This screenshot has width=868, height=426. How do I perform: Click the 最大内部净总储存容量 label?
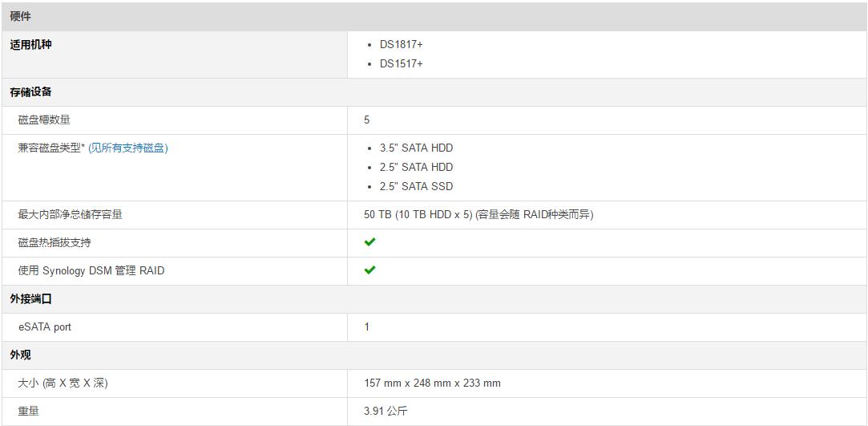click(x=71, y=214)
